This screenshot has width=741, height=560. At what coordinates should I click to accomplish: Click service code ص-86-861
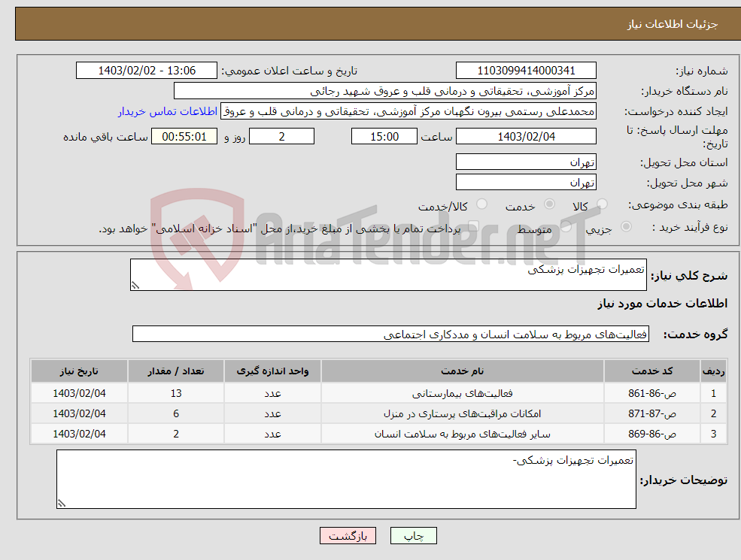click(652, 393)
